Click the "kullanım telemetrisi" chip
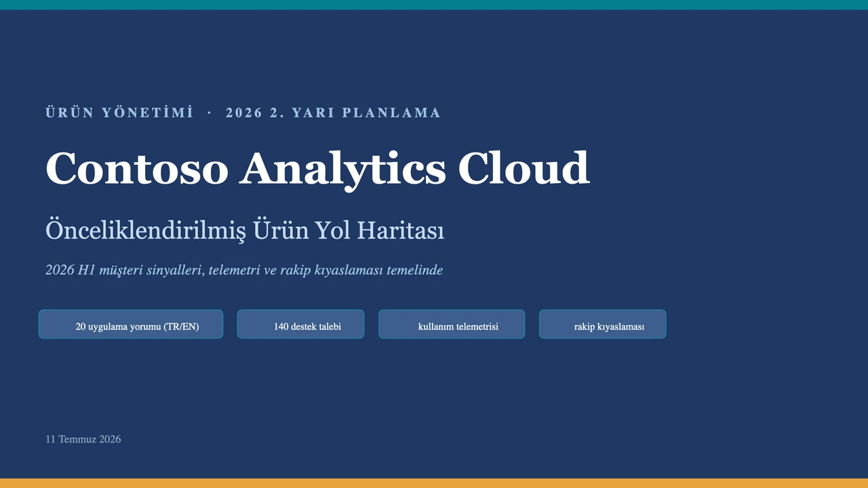The image size is (868, 488). [452, 324]
